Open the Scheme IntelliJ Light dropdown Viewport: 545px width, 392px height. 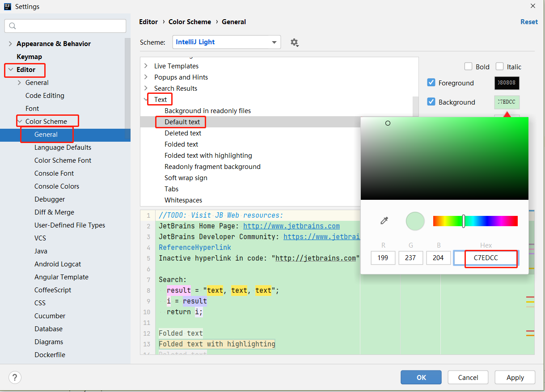tap(227, 42)
